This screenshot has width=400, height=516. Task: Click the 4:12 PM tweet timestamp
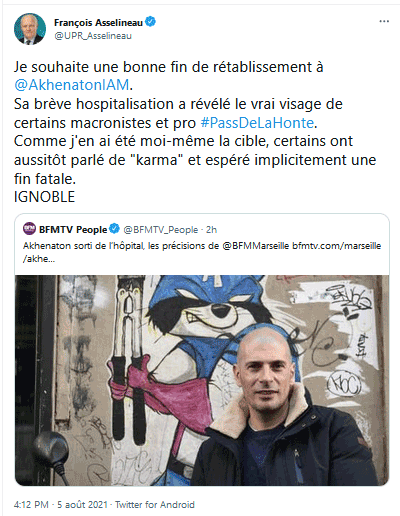[31, 504]
